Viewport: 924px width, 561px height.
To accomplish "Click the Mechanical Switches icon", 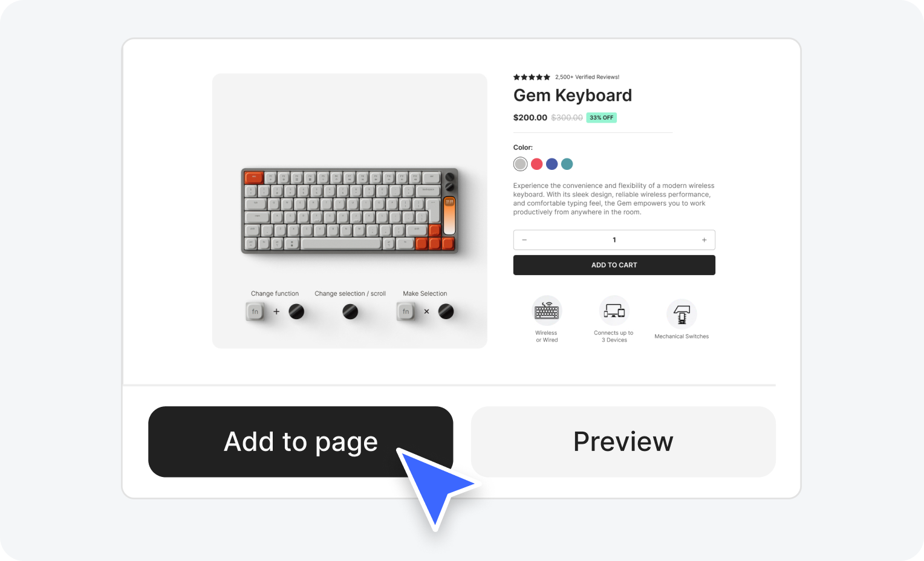I will (x=682, y=314).
